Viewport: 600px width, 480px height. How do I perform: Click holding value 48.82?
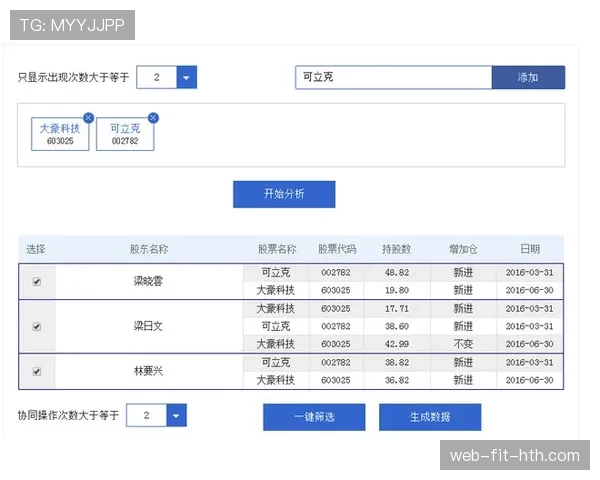[397, 273]
